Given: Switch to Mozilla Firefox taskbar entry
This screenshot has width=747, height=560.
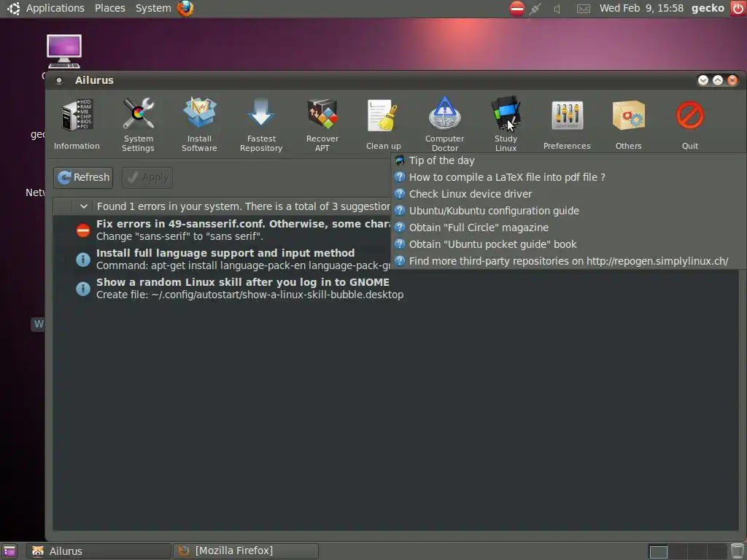Looking at the screenshot, I should click(x=246, y=551).
